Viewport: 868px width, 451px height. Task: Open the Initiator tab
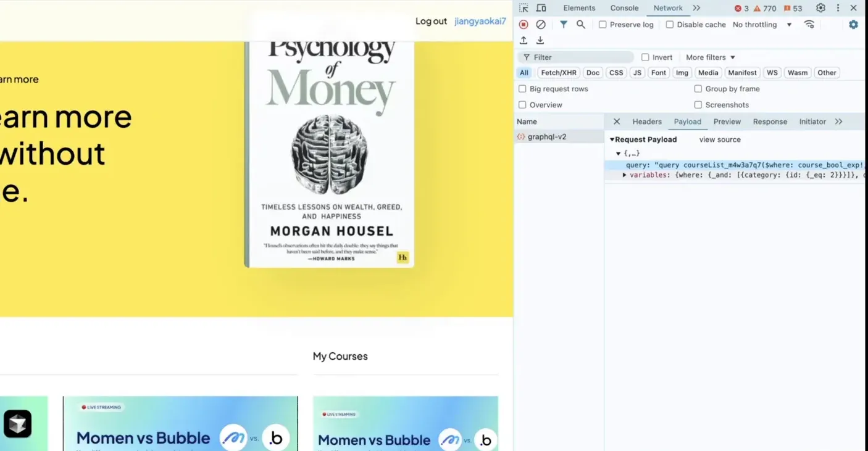click(x=812, y=122)
